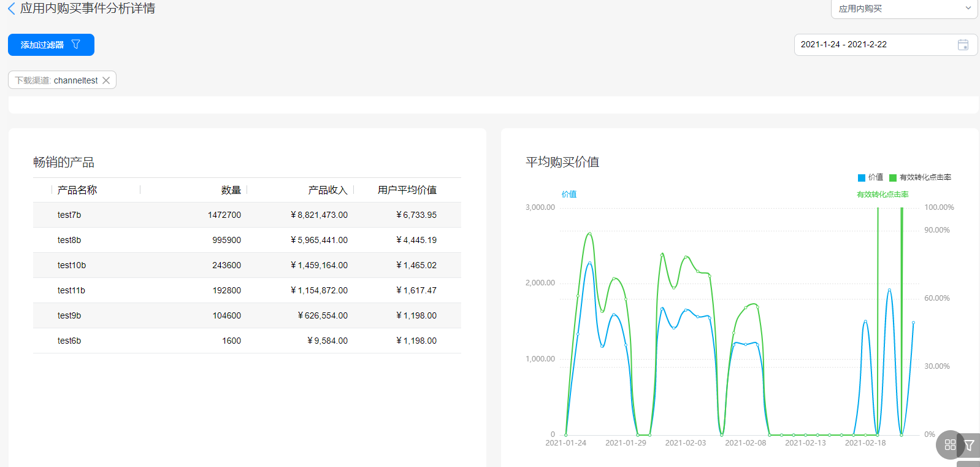The height and width of the screenshot is (467, 980).
Task: Click the 2021-01-24 axis date label
Action: (565, 443)
